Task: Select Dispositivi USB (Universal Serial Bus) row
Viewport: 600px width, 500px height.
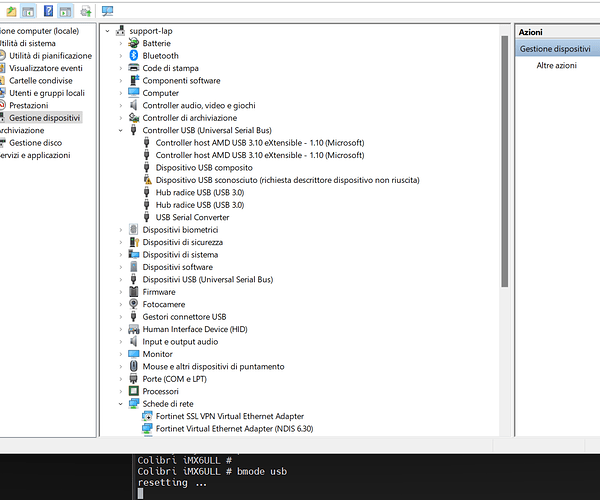Action: tap(208, 280)
